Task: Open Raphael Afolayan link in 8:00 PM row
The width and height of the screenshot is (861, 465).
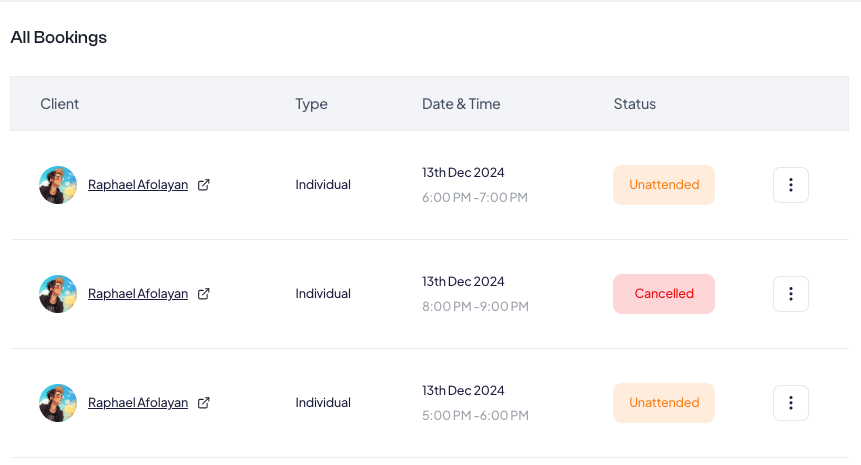Action: (x=138, y=294)
